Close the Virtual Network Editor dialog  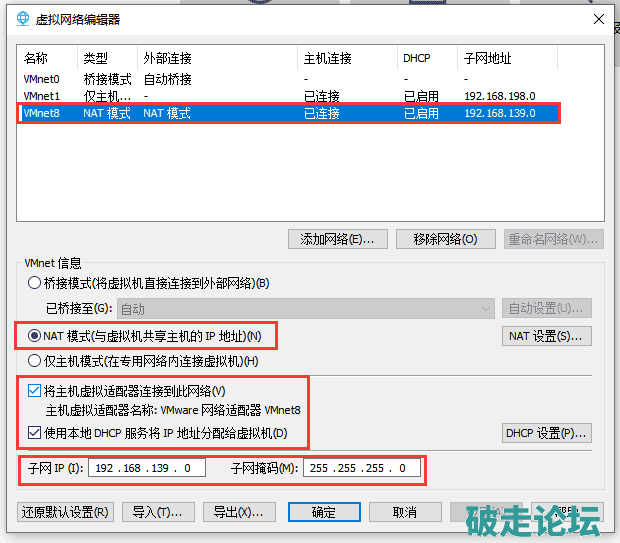pyautogui.click(x=597, y=18)
